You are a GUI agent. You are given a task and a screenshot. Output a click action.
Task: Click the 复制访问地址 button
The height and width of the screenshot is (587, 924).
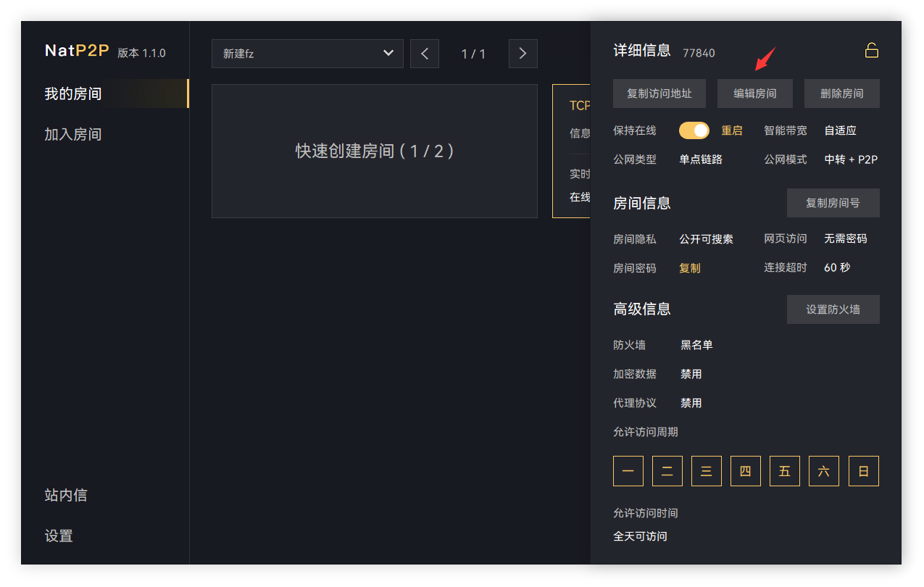[659, 93]
